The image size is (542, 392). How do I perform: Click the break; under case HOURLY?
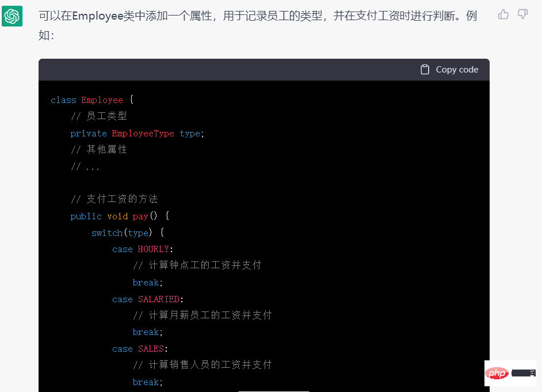[x=148, y=283]
